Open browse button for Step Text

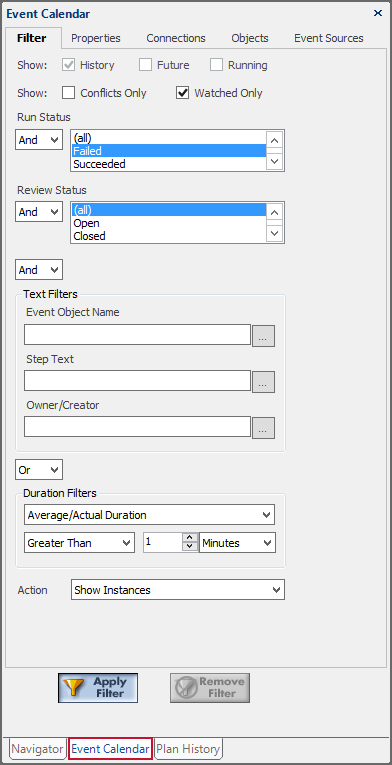(264, 382)
